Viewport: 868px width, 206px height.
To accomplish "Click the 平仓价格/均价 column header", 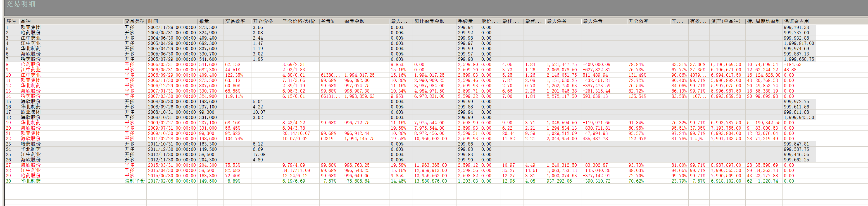I will pyautogui.click(x=300, y=21).
